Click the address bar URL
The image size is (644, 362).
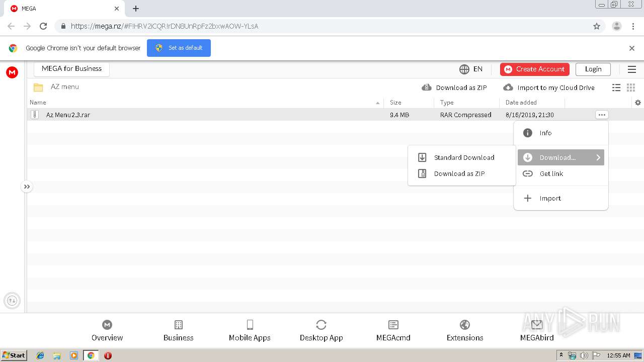point(165,26)
